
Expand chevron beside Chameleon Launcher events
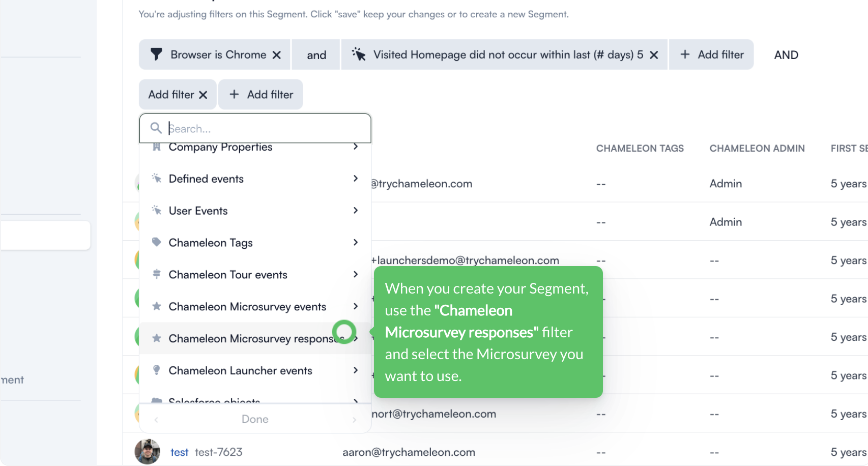356,371
